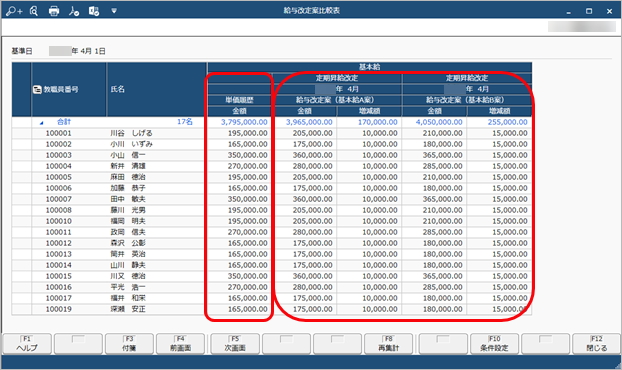Click the 単価履歴 column header

coord(240,100)
